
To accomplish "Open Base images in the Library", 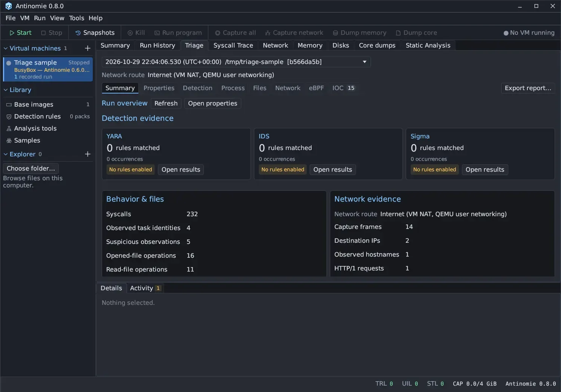I will coord(48,104).
